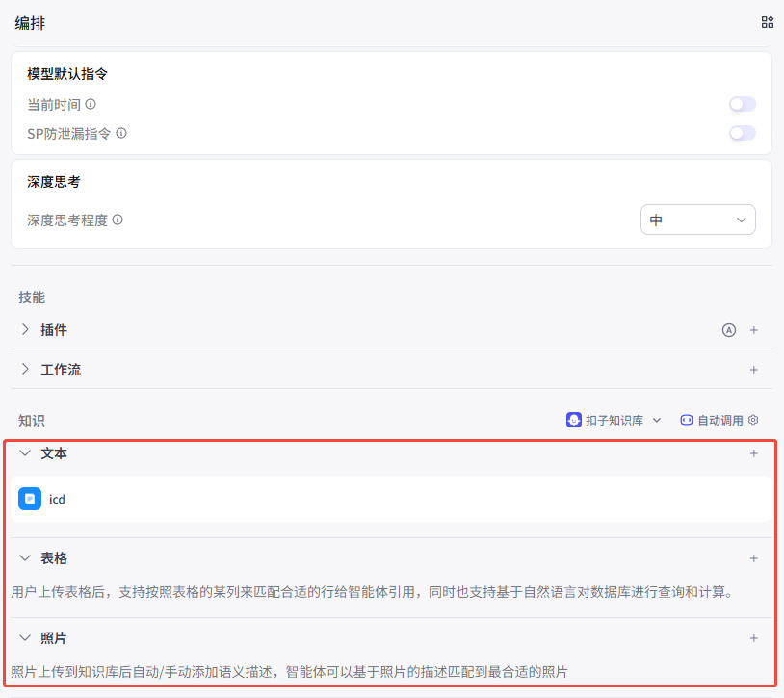The height and width of the screenshot is (698, 784).
Task: Click the grid layout icon top right
Action: coord(767,21)
